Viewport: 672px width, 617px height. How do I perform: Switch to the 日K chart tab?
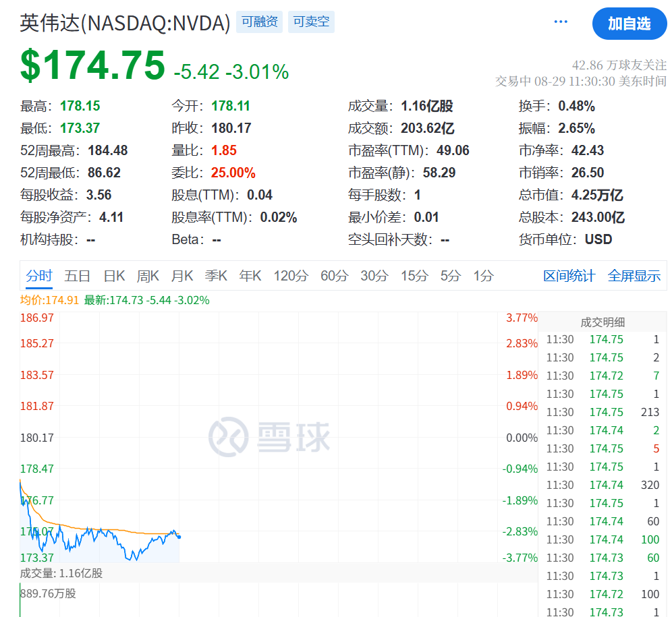coord(113,275)
